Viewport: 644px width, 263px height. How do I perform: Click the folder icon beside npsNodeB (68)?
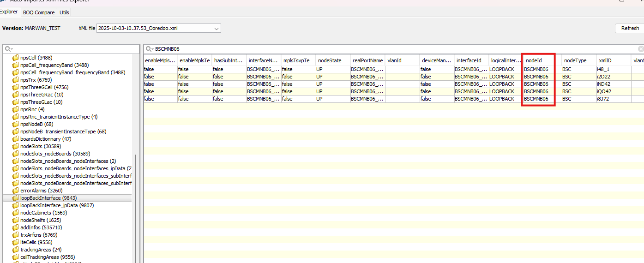click(15, 124)
